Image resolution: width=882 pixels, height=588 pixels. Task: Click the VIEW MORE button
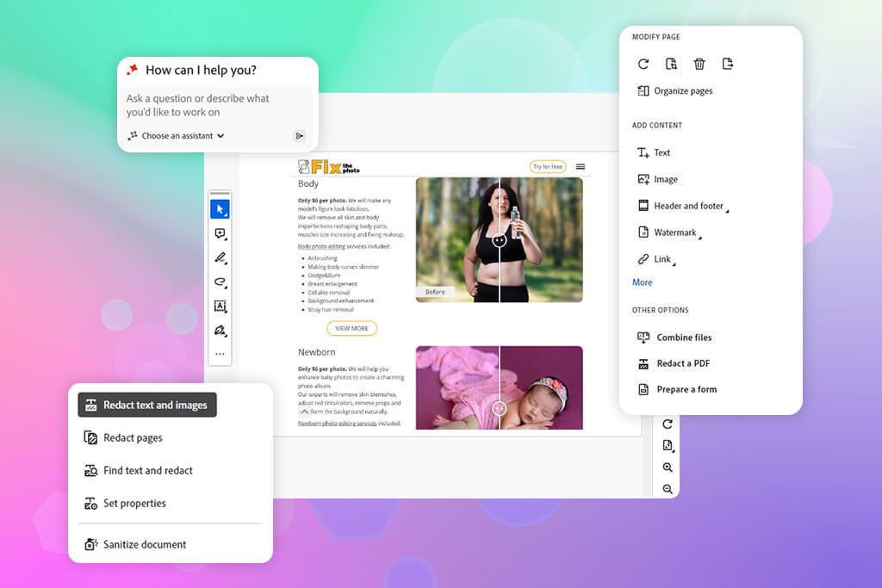pyautogui.click(x=351, y=328)
